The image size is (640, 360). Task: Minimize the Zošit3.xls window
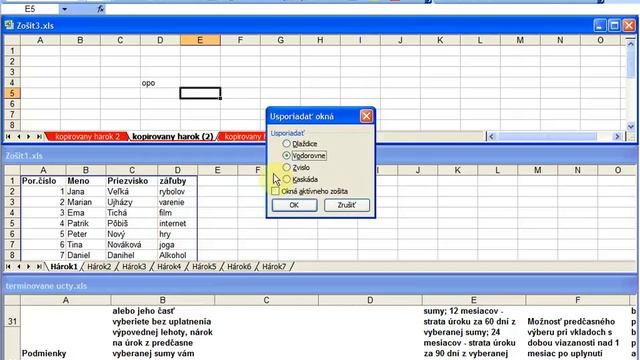click(600, 26)
